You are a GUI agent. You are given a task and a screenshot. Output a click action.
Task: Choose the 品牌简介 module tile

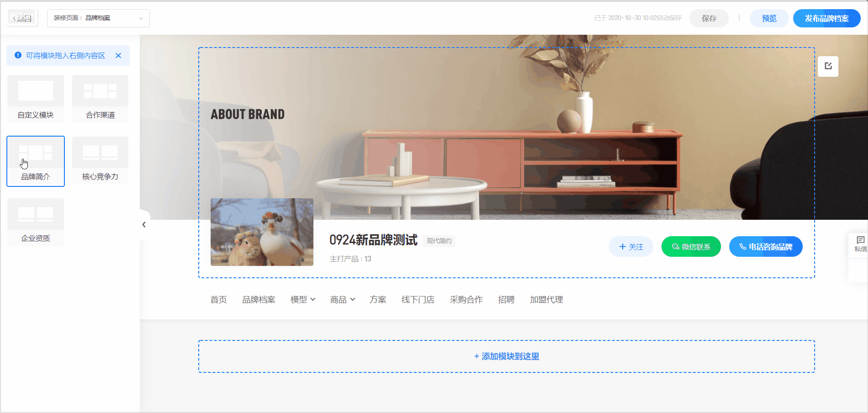[x=36, y=161]
